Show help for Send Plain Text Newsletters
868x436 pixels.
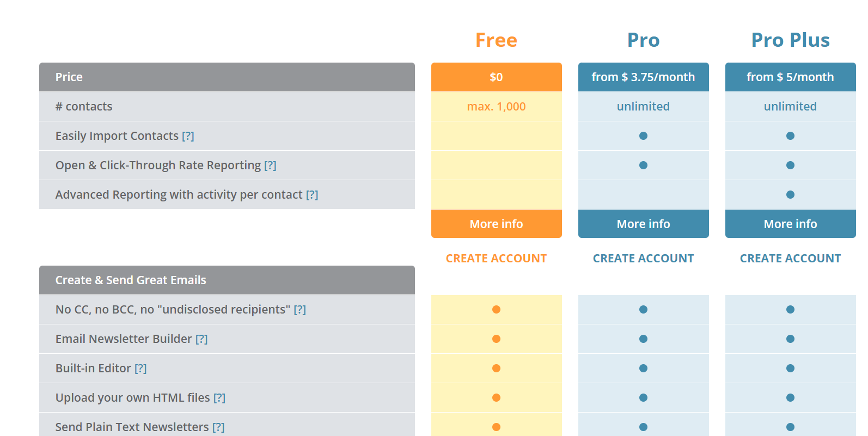218,427
